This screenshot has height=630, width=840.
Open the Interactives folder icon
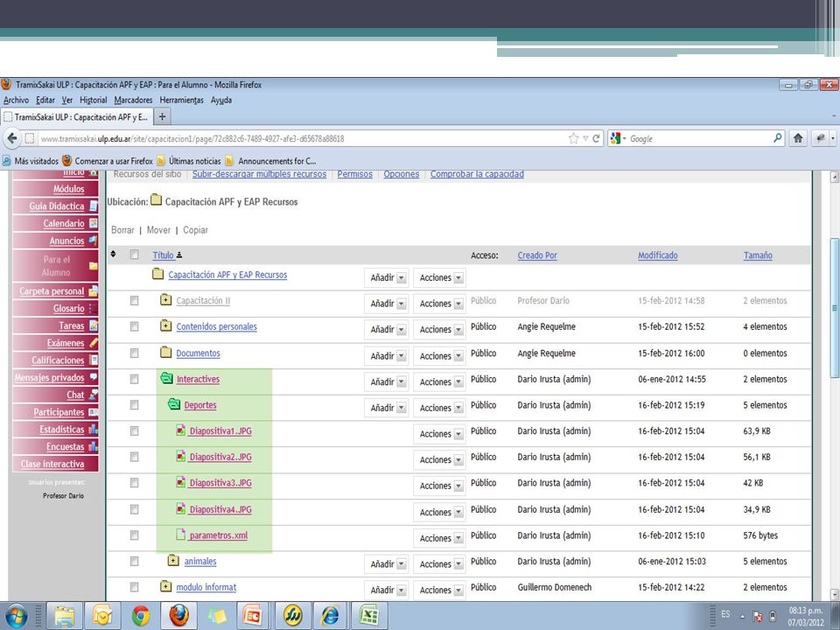[166, 378]
